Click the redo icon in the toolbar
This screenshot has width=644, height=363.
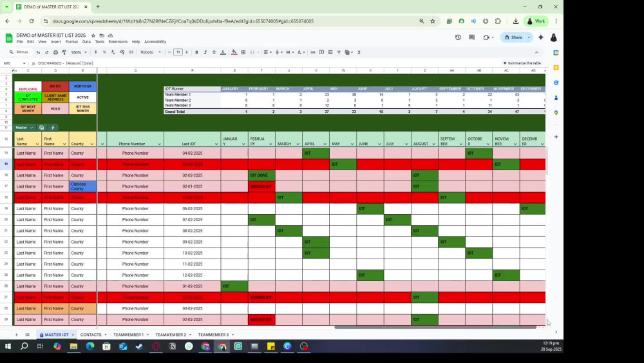coord(47,52)
